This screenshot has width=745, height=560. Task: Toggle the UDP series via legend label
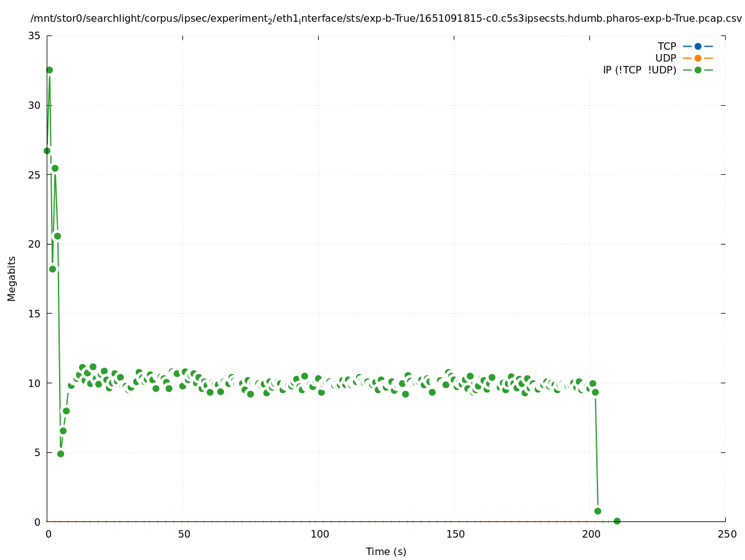coord(665,58)
